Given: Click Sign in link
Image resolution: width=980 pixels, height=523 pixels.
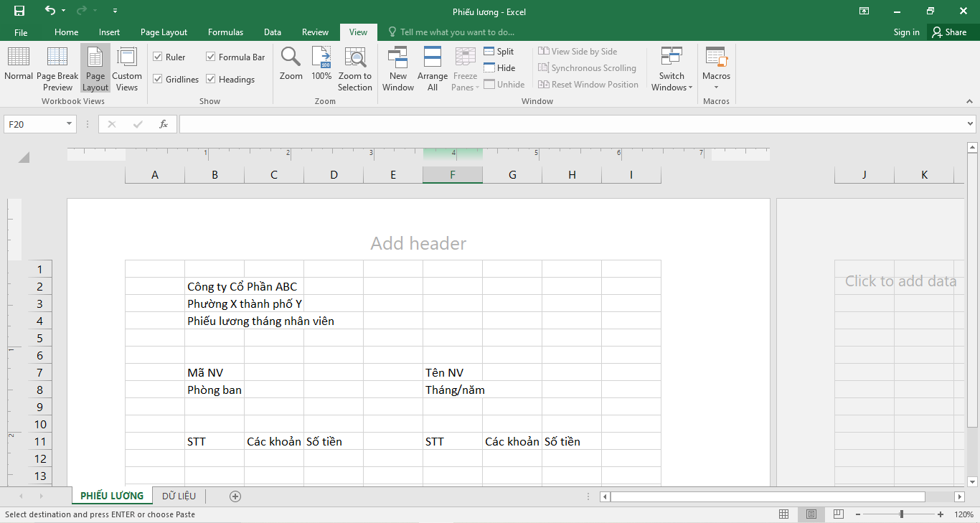Looking at the screenshot, I should click(906, 32).
